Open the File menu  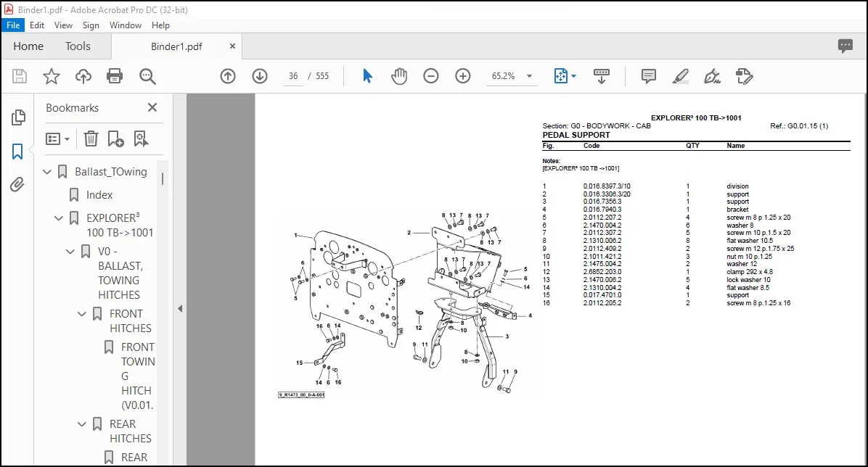click(13, 25)
